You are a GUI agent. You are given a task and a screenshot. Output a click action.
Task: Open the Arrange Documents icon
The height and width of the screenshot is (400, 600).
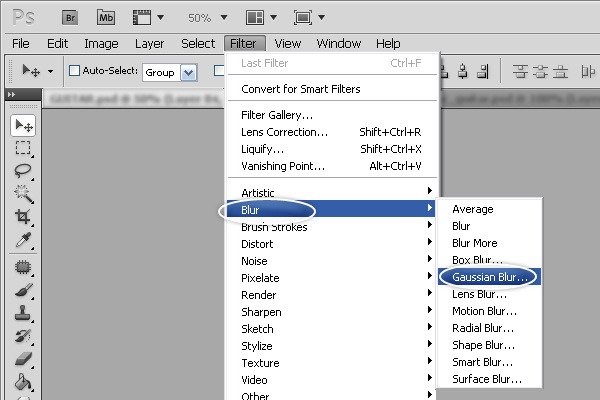[x=254, y=18]
